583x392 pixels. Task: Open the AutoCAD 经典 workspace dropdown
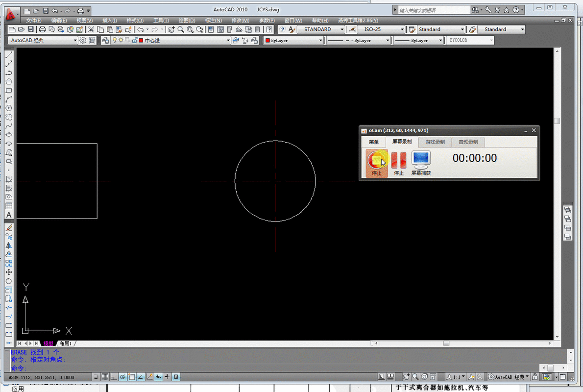(43, 41)
